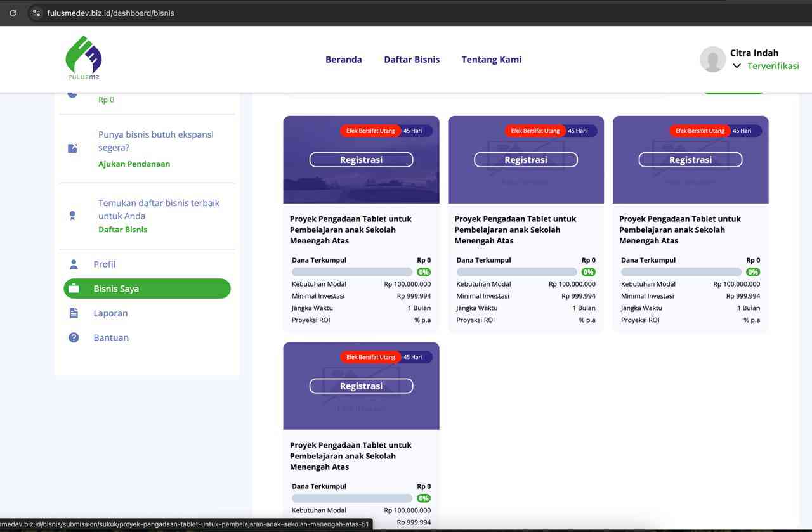The width and height of the screenshot is (812, 532).
Task: Click the first card's 1 Bulan value
Action: pos(419,308)
